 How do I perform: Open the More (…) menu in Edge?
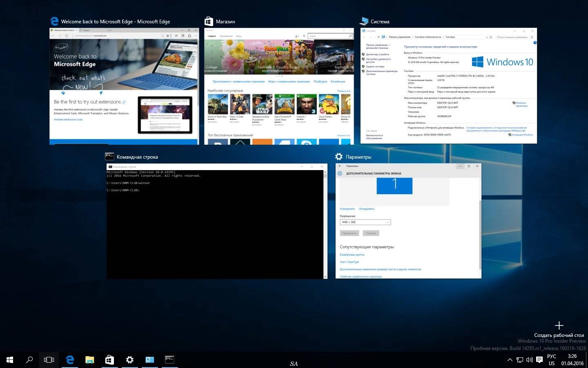[x=195, y=36]
